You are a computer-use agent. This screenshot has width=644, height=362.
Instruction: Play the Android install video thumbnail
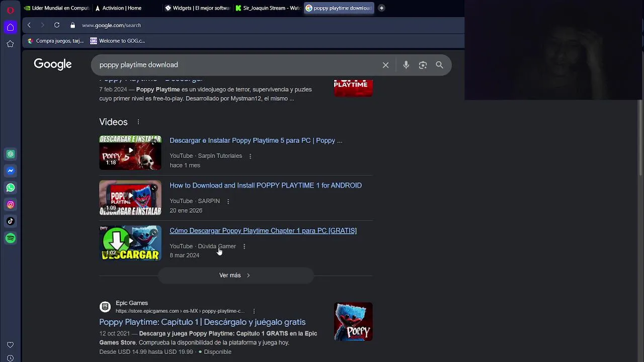tap(130, 198)
